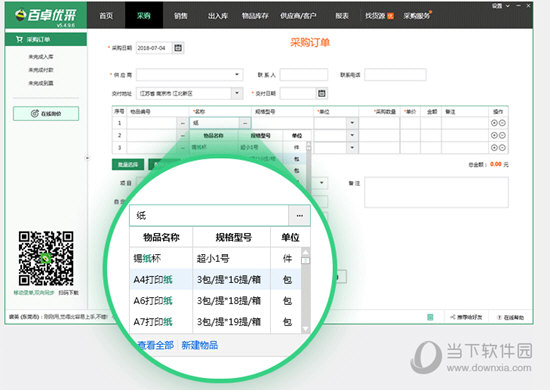Screen dimensions: 550x390
Task: Click row 1 采购数量 cell
Action: coord(379,123)
